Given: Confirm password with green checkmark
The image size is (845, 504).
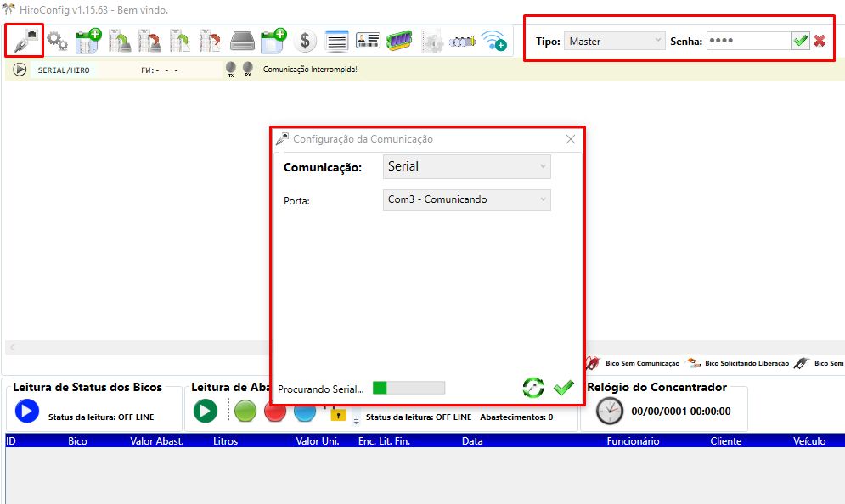Looking at the screenshot, I should (x=800, y=41).
